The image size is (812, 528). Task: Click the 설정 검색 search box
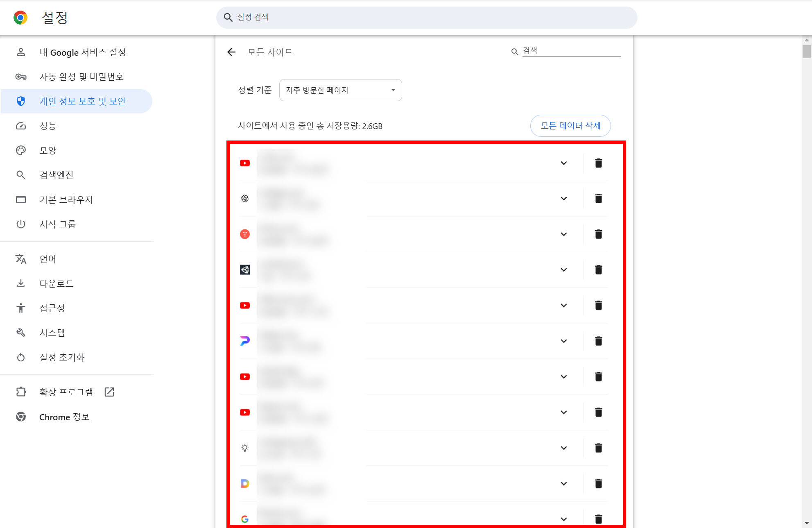(x=426, y=17)
